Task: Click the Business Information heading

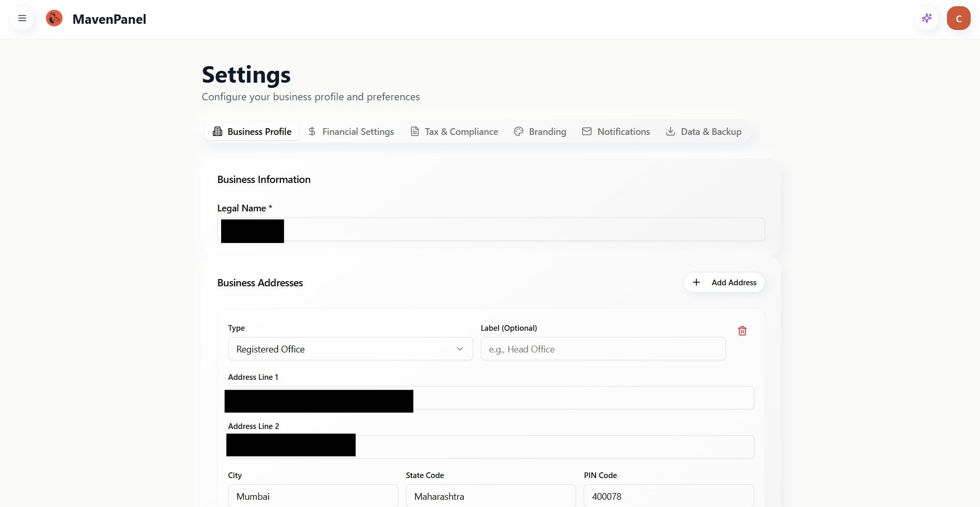Action: (264, 179)
